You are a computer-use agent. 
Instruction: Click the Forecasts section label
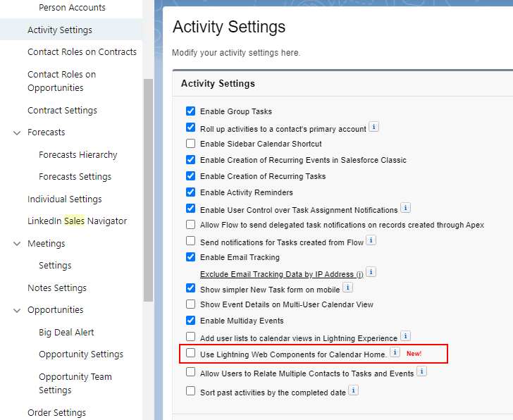pyautogui.click(x=46, y=132)
